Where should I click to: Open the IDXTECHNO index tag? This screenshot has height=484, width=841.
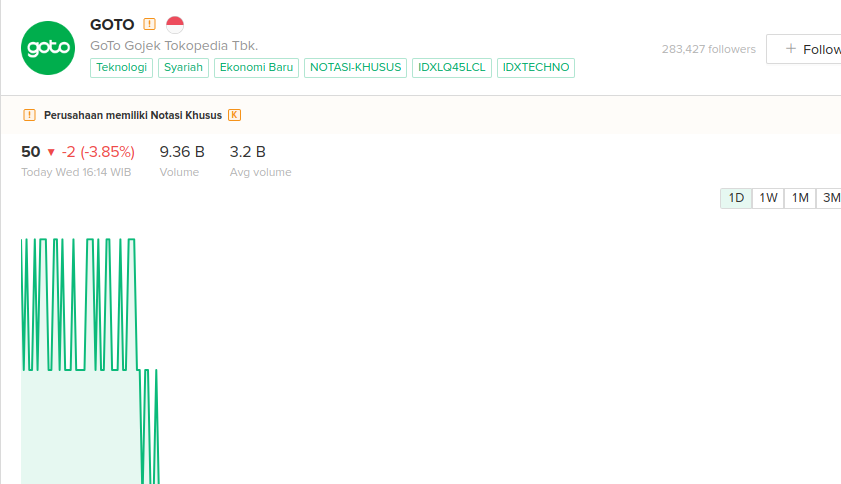click(536, 68)
